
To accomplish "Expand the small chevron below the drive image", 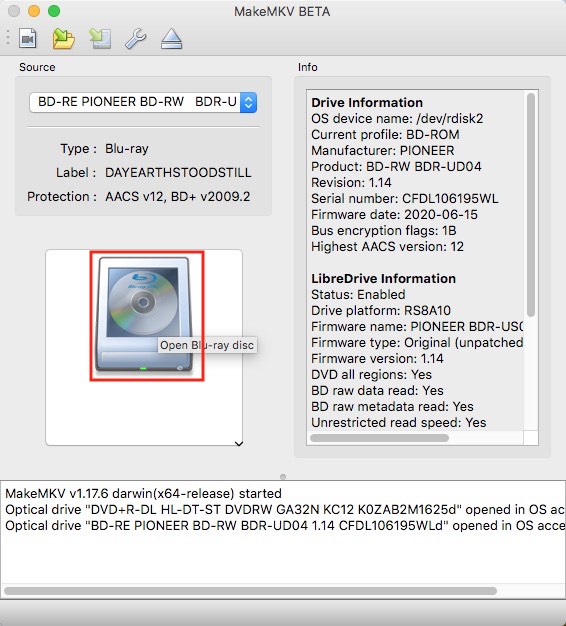I will (x=239, y=444).
